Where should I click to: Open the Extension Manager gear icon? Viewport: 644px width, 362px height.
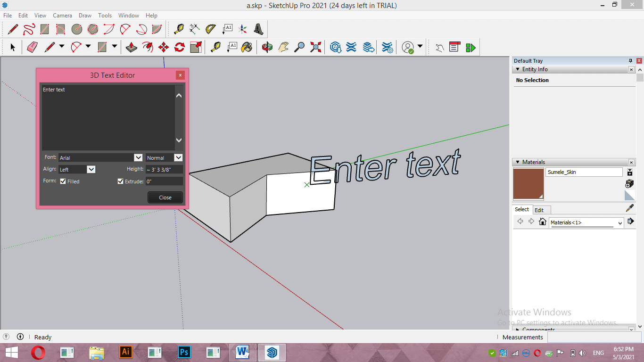(x=387, y=47)
